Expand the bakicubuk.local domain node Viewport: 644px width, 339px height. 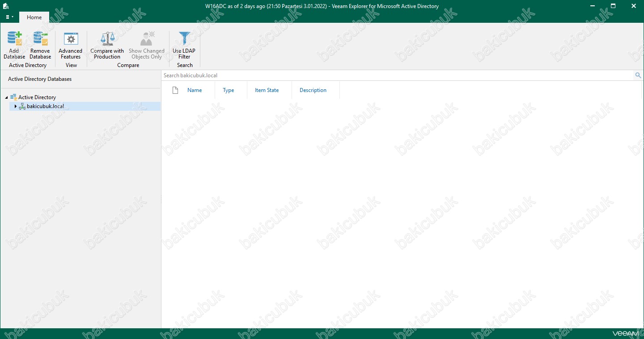click(x=16, y=106)
